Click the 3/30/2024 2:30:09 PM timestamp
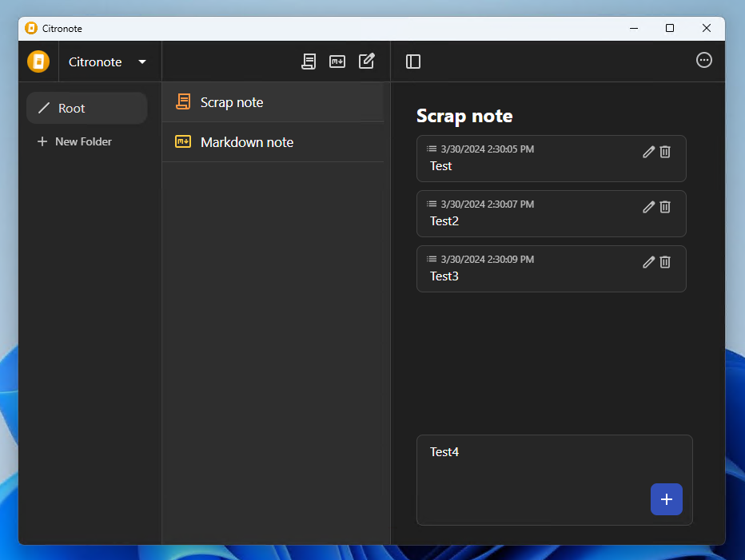 click(x=488, y=260)
